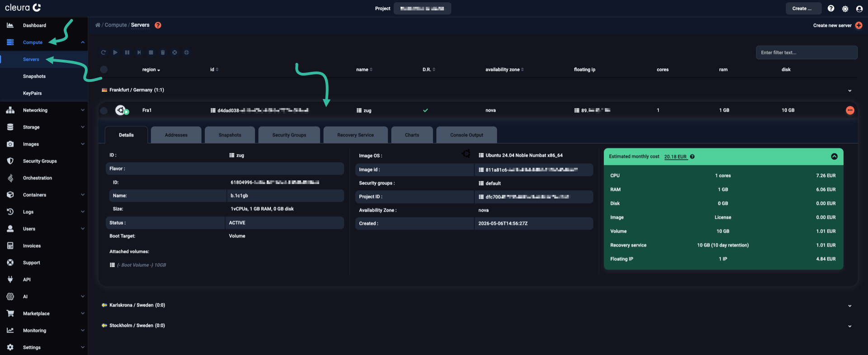Open Orchestration in the sidebar
The image size is (868, 355).
44,178
